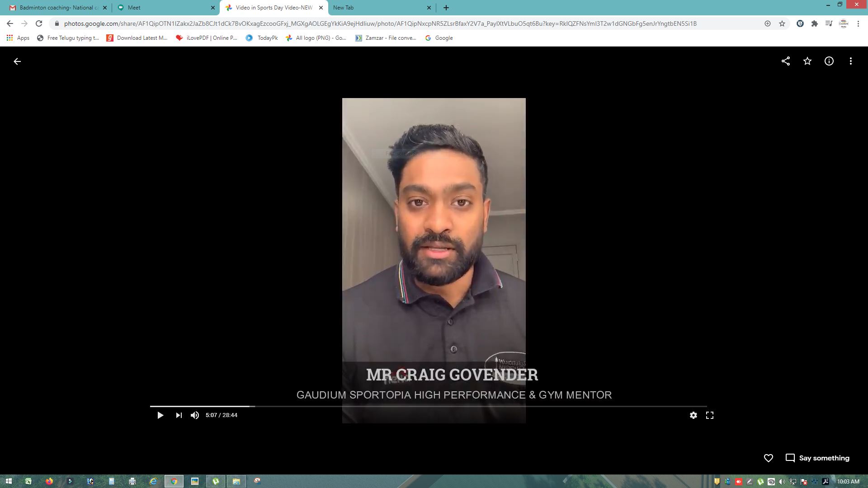Open the Calculator taskbar icon
This screenshot has height=488, width=868.
pyautogui.click(x=112, y=481)
